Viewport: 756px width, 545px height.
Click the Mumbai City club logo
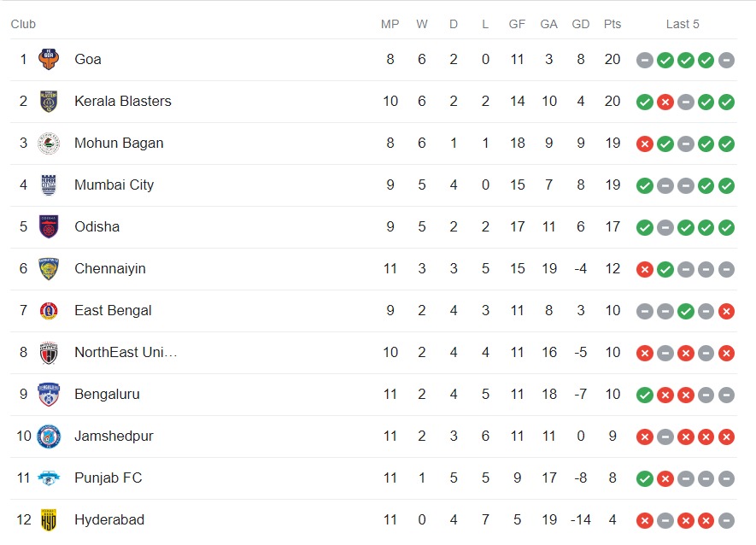(x=49, y=185)
